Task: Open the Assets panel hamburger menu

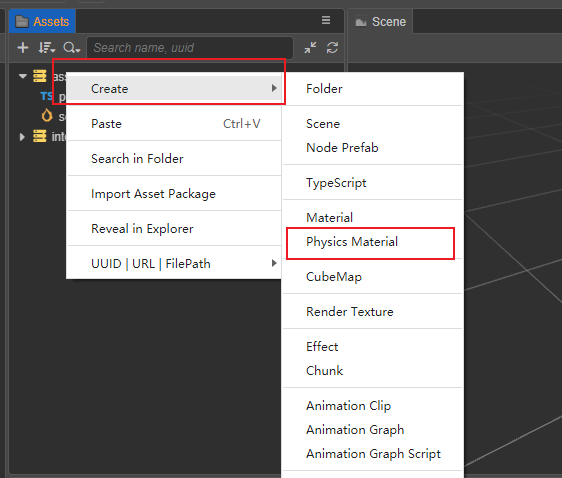Action: [x=326, y=20]
